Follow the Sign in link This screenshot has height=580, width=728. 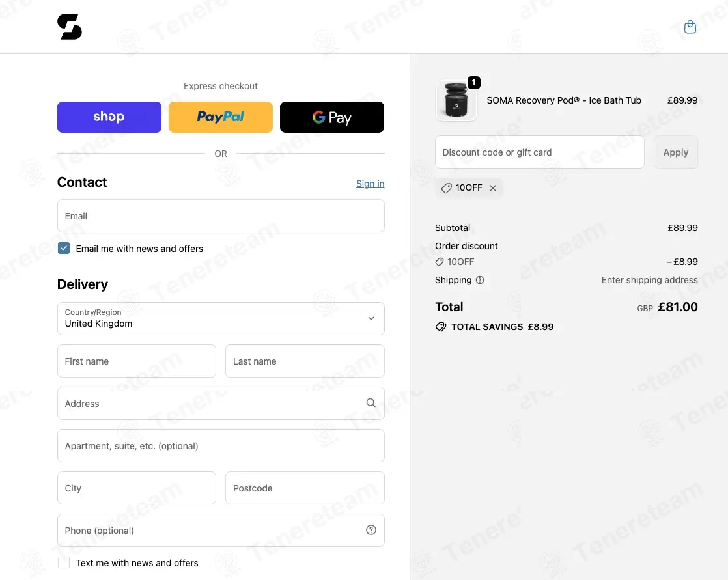[370, 184]
